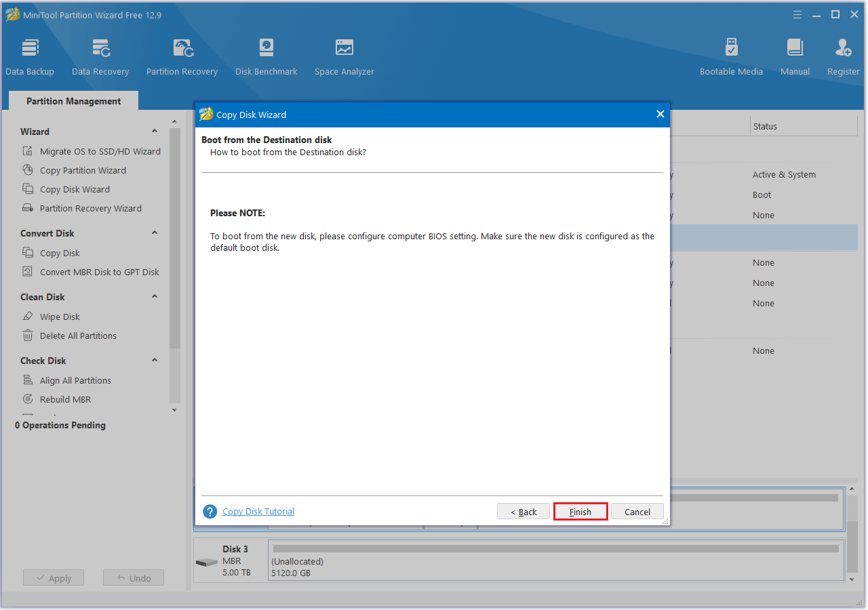This screenshot has height=610, width=868.
Task: Open Copy Disk Tutorial link
Action: coord(258,512)
